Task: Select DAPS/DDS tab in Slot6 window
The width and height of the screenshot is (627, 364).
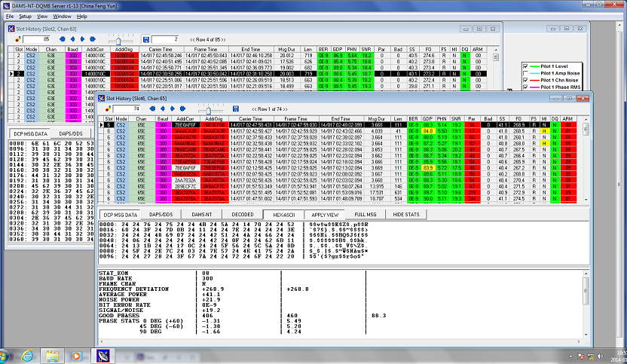Action: [x=161, y=214]
